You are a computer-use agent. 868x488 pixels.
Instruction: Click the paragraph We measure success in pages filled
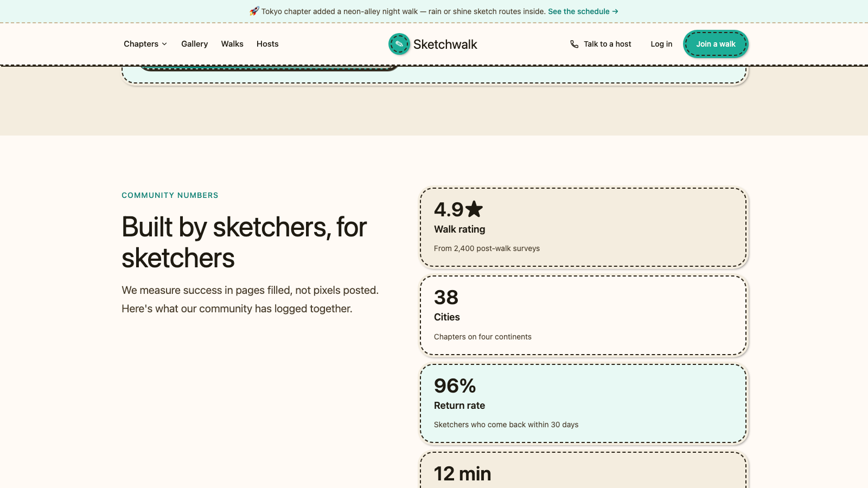coord(250,299)
